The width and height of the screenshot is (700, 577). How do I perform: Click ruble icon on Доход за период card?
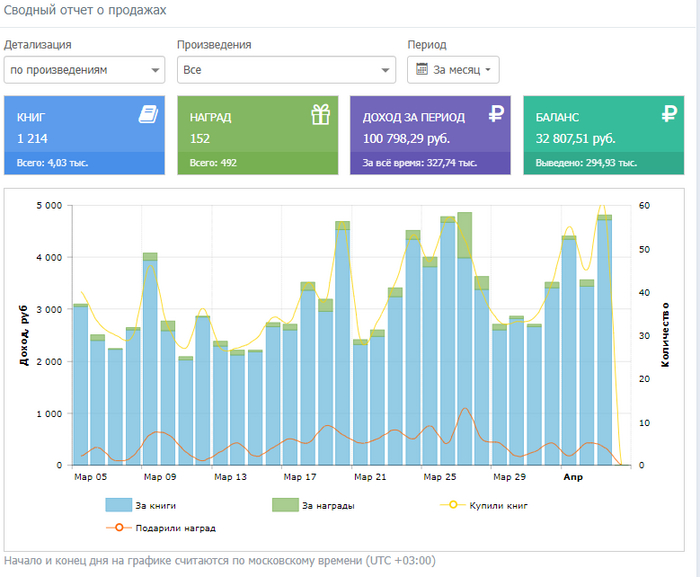point(495,115)
